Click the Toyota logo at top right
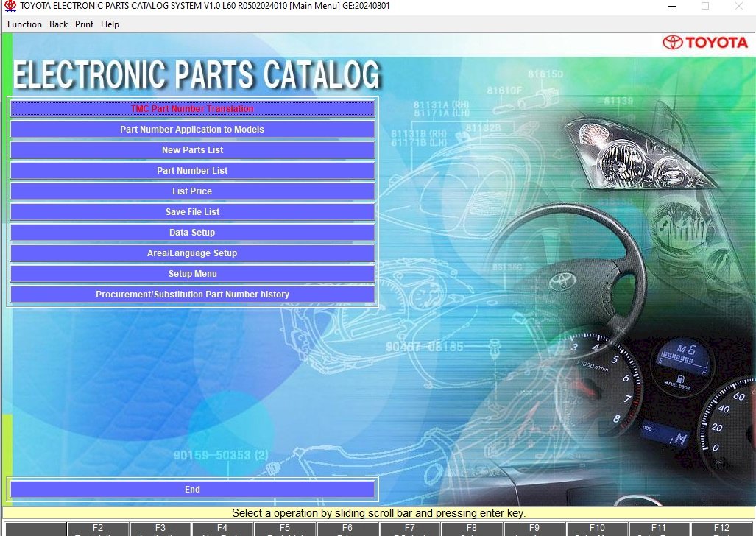This screenshot has height=536, width=756. [x=704, y=43]
